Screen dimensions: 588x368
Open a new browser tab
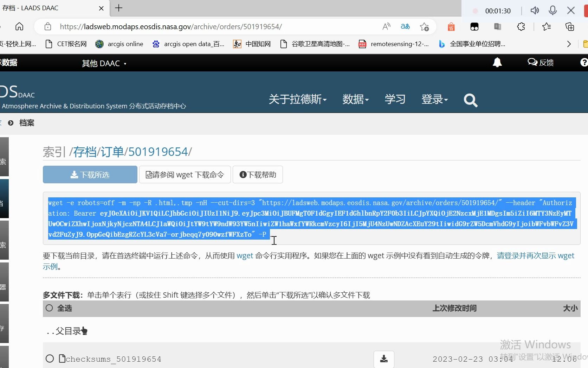119,8
